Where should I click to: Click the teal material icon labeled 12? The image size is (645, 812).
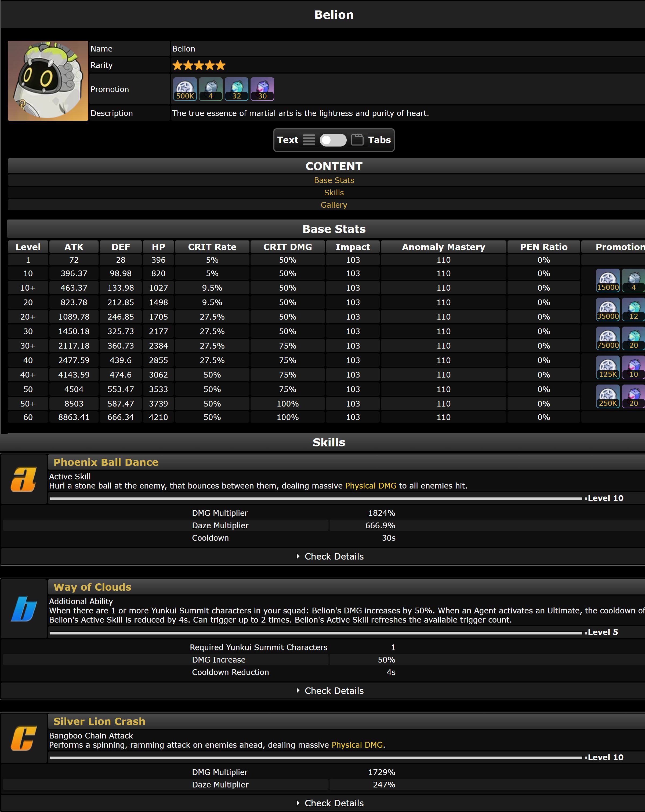tap(634, 309)
